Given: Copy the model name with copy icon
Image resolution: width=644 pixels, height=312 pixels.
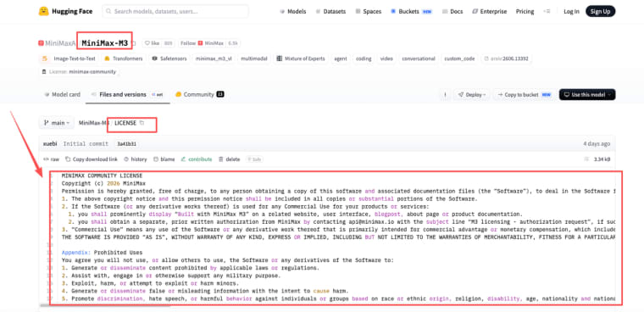Looking at the screenshot, I should pyautogui.click(x=134, y=43).
